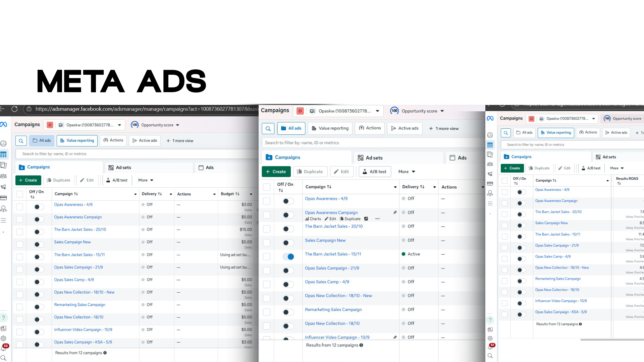The image size is (644, 362).
Task: Click the pin icon on Influencer Video Campaign row
Action: [x=395, y=337]
